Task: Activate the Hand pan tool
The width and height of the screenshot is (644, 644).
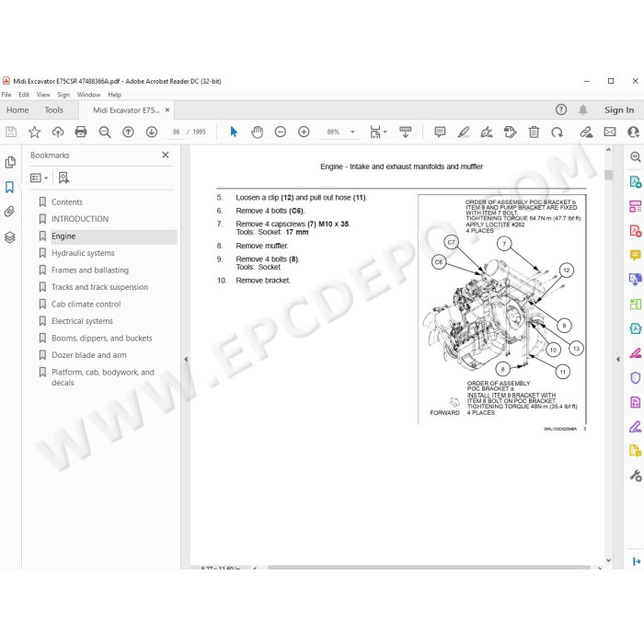Action: click(x=257, y=132)
